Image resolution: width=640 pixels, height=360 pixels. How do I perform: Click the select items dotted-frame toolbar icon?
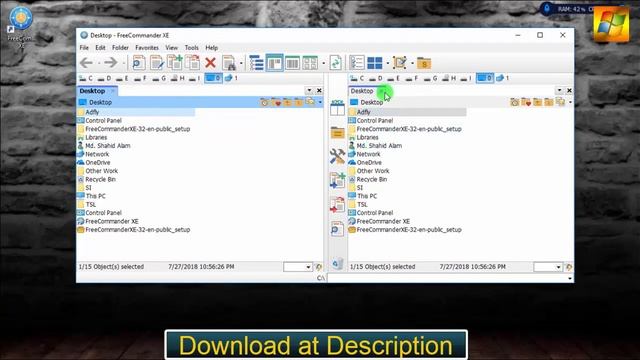pos(400,63)
